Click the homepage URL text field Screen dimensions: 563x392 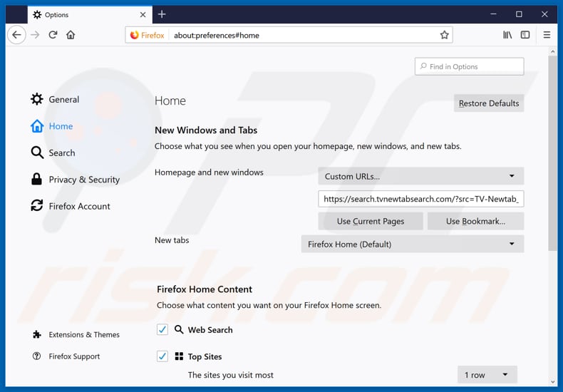click(420, 199)
